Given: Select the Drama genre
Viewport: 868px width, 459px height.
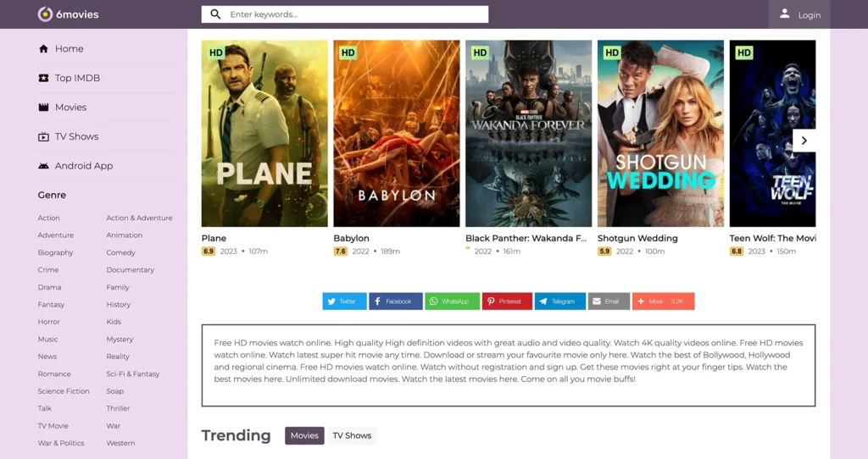Looking at the screenshot, I should coord(49,288).
